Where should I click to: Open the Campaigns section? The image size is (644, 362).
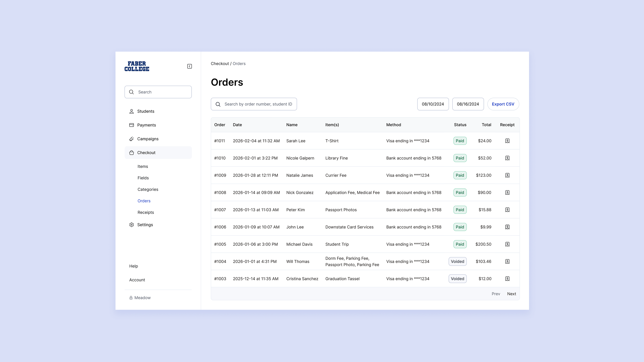(148, 139)
